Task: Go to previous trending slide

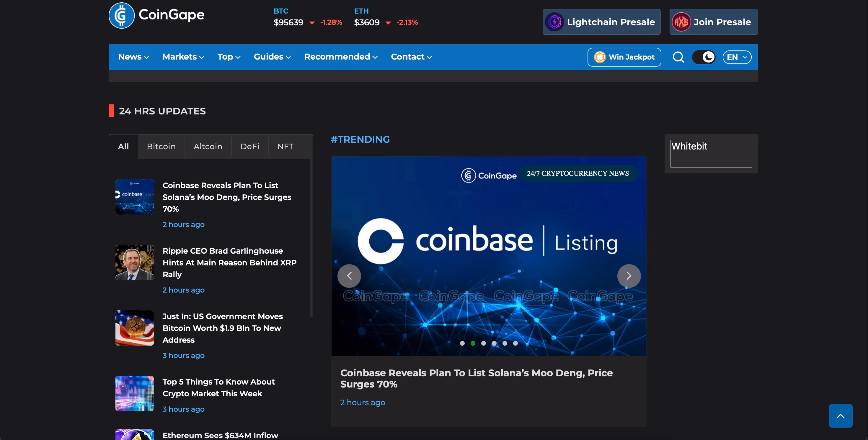Action: click(x=349, y=276)
